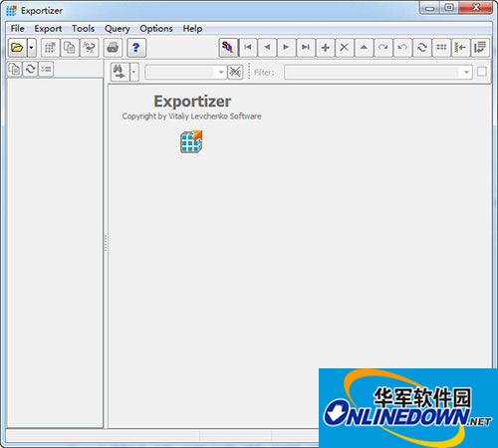Screen dimensions: 498x448
Task: Click the Exportizer logo in main area
Action: point(191,141)
